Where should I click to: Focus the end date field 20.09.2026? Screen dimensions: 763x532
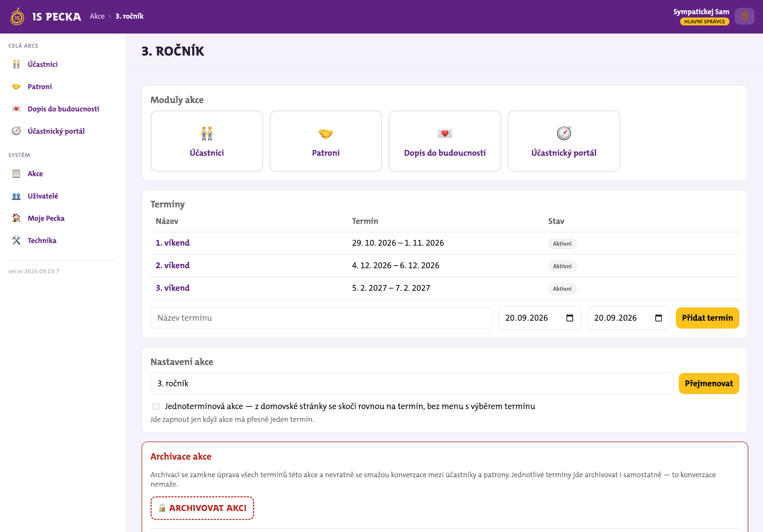pos(629,318)
